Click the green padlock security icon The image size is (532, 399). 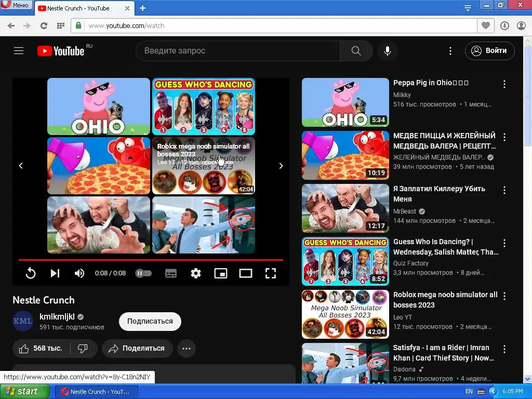click(78, 26)
